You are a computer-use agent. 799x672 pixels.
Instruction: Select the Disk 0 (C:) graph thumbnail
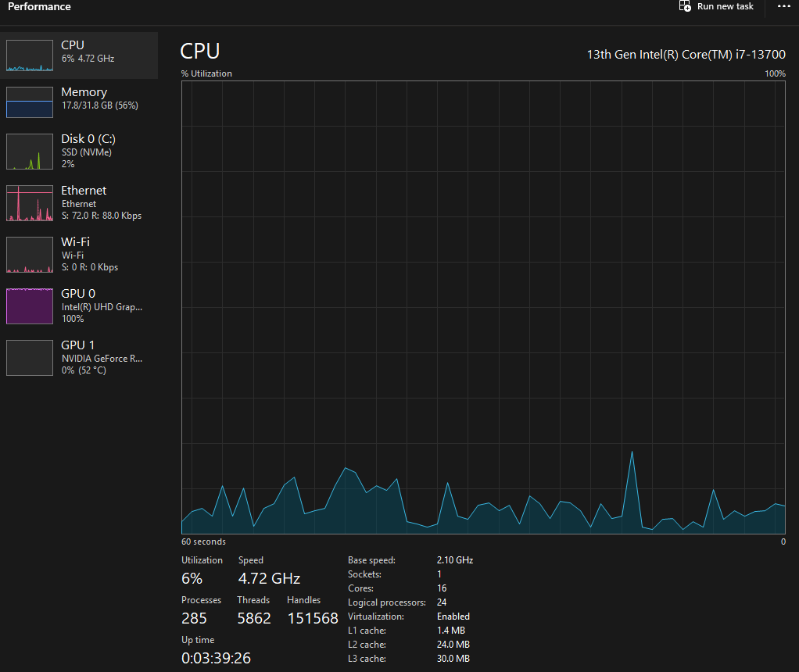(30, 152)
